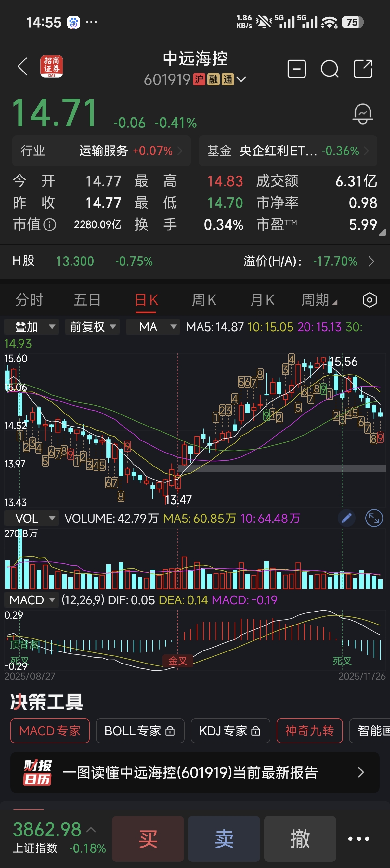The width and height of the screenshot is (390, 868).
Task: Switch to the 周K tab
Action: [x=204, y=300]
